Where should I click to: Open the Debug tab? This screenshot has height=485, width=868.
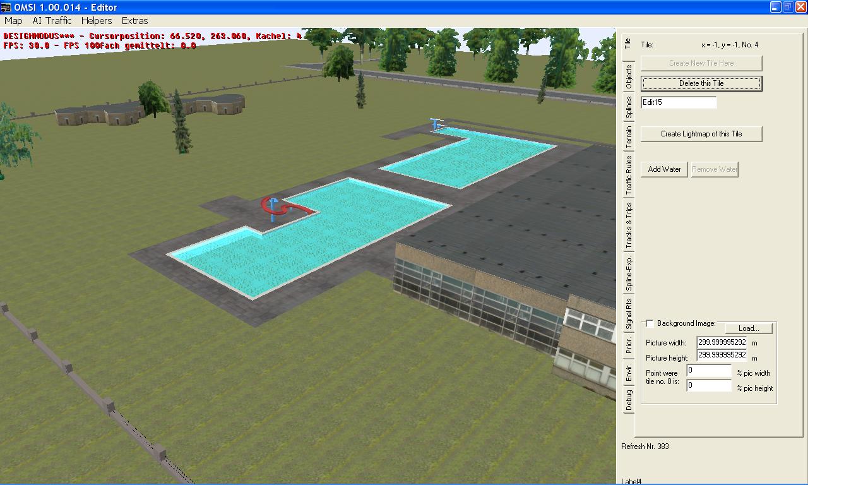pyautogui.click(x=629, y=400)
